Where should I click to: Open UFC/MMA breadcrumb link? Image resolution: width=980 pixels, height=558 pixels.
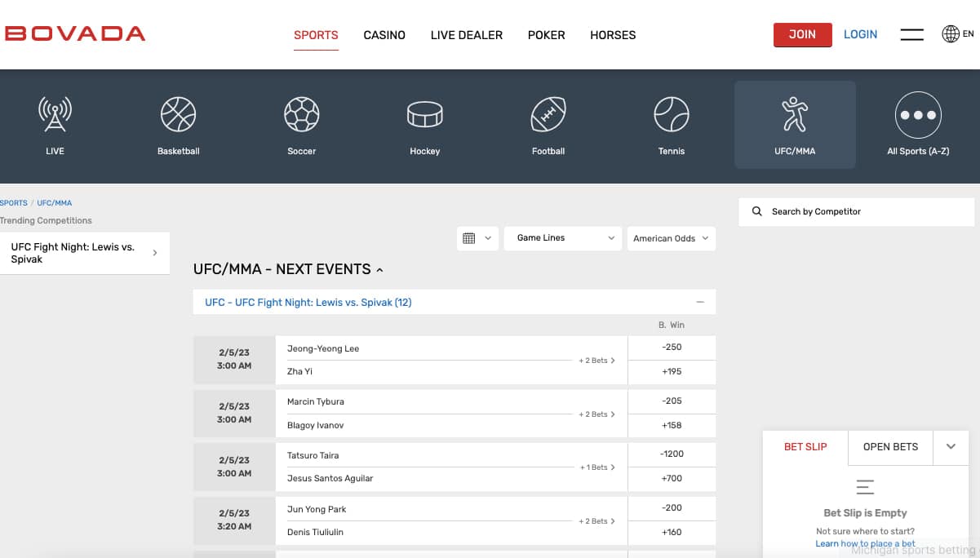[55, 203]
